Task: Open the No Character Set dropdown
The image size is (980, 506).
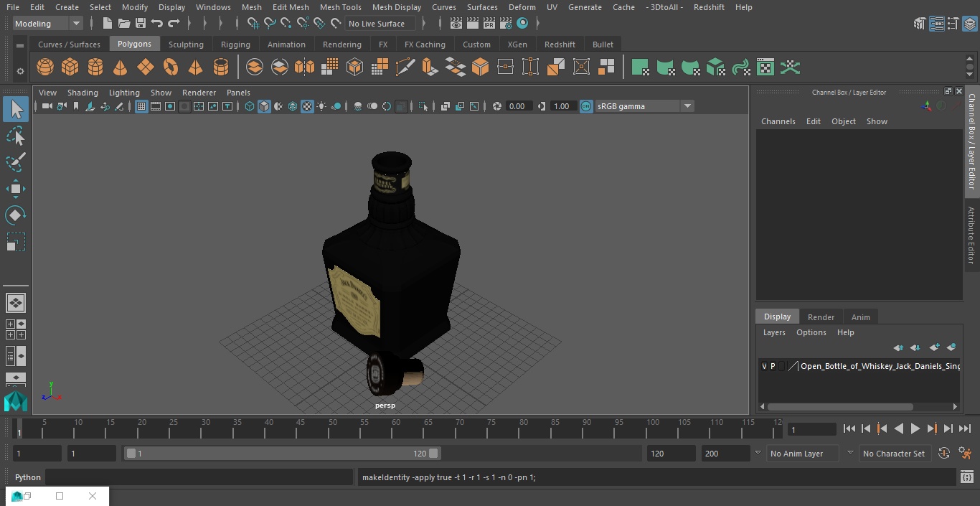Action: coord(894,454)
